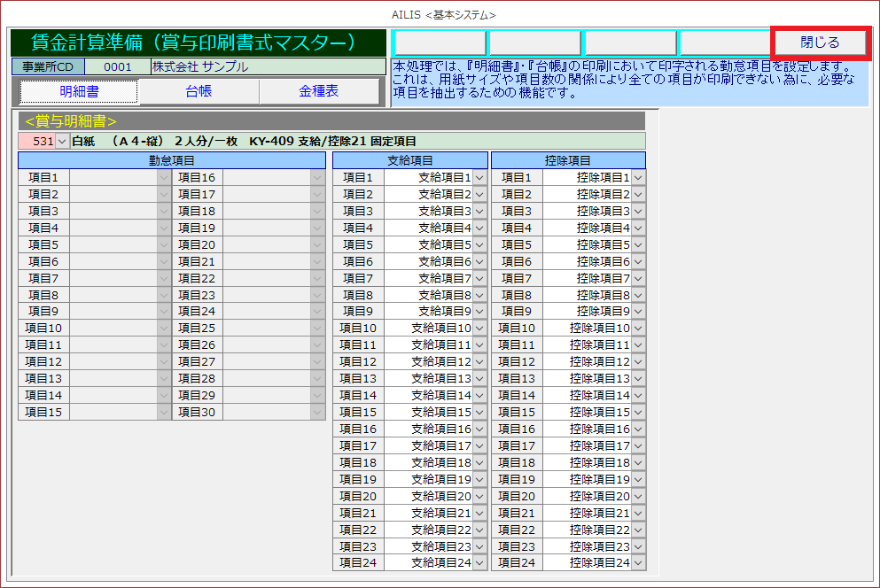Expand the 支給項目1 dropdown arrow
The image size is (880, 588).
tap(479, 178)
